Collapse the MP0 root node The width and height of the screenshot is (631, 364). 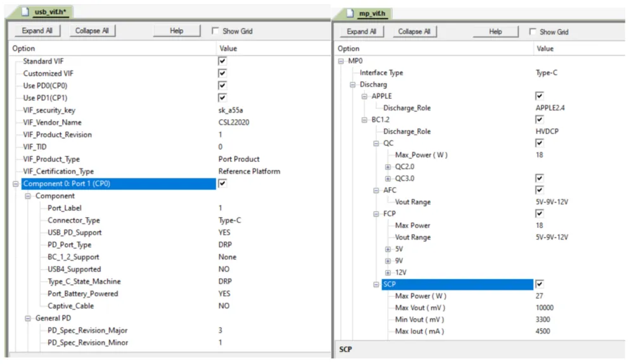[x=341, y=61]
